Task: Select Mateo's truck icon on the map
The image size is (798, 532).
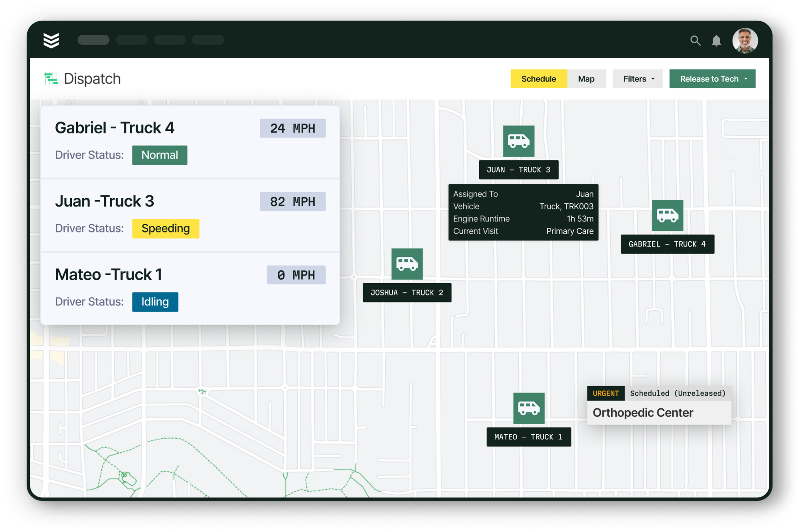Action: coord(528,408)
